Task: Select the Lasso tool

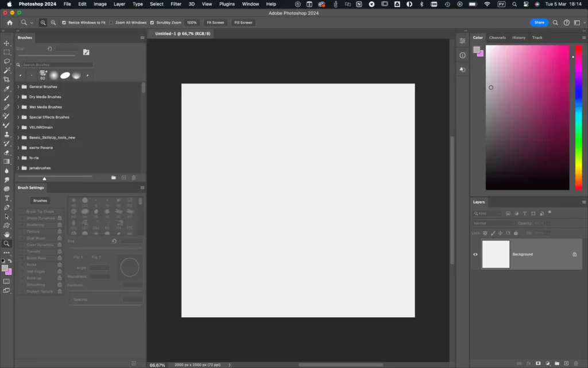Action: (x=7, y=61)
